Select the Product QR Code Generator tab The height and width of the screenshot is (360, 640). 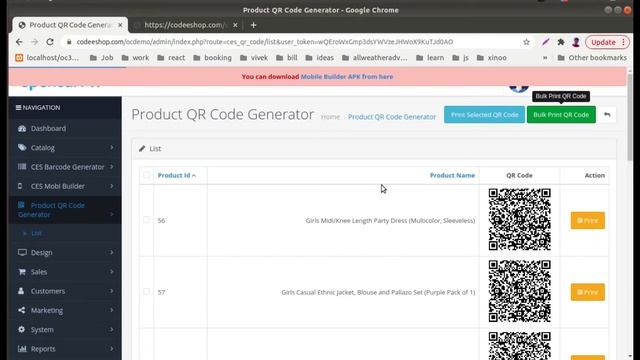(70, 25)
